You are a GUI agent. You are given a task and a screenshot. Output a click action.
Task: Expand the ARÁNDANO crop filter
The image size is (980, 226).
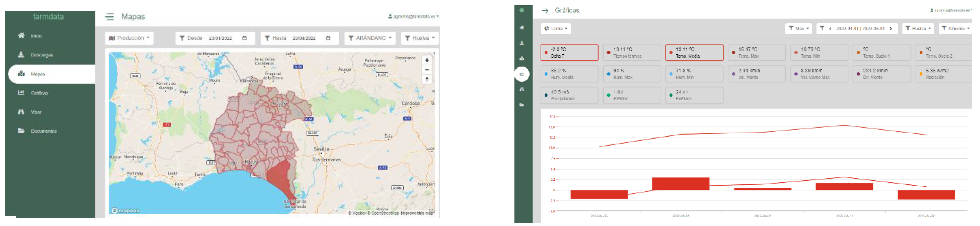point(370,38)
